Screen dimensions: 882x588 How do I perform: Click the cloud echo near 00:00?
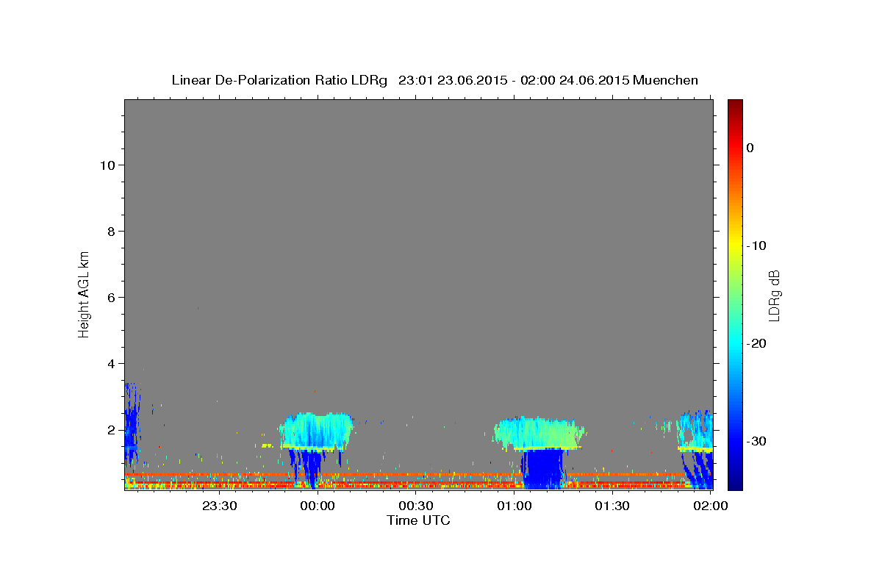pos(316,431)
